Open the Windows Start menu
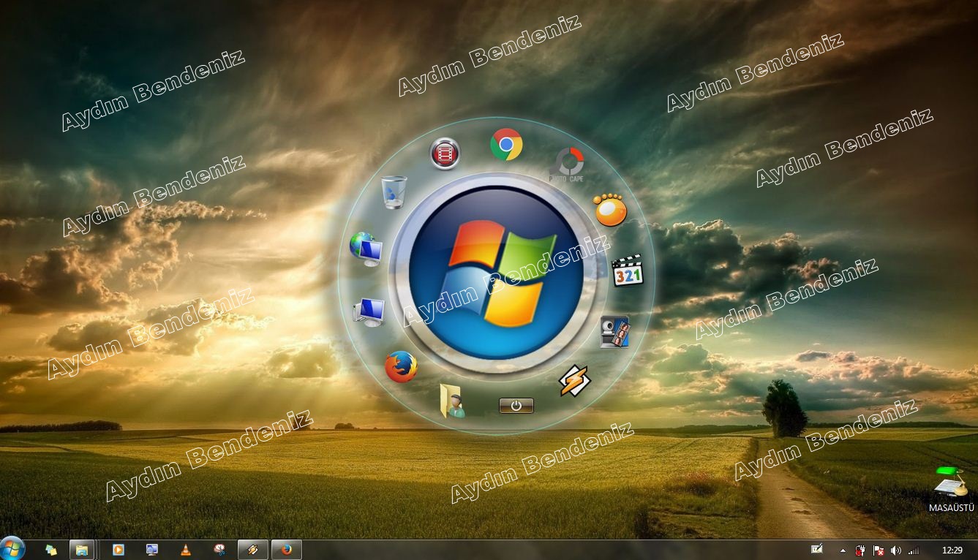The image size is (978, 560). click(12, 548)
